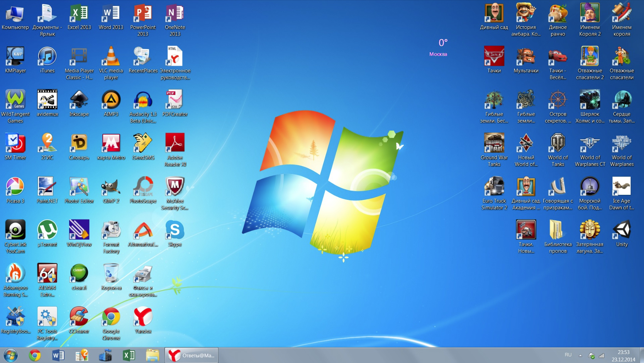Click the Audacity 1.3 Beta icon
The height and width of the screenshot is (363, 644).
[x=143, y=107]
